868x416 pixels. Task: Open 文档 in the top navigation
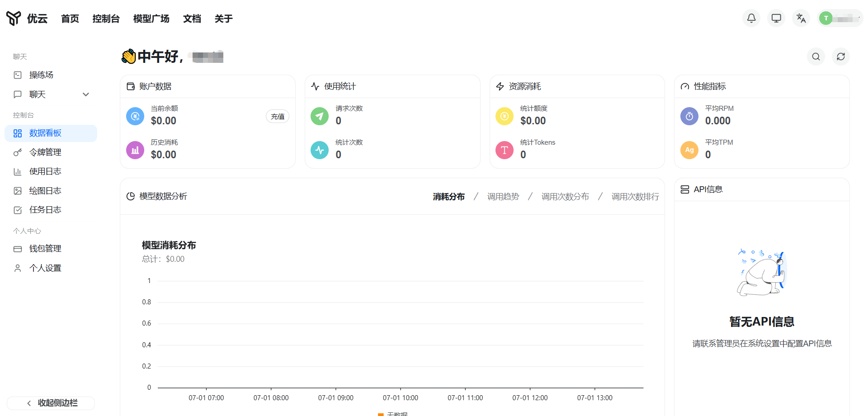point(192,19)
